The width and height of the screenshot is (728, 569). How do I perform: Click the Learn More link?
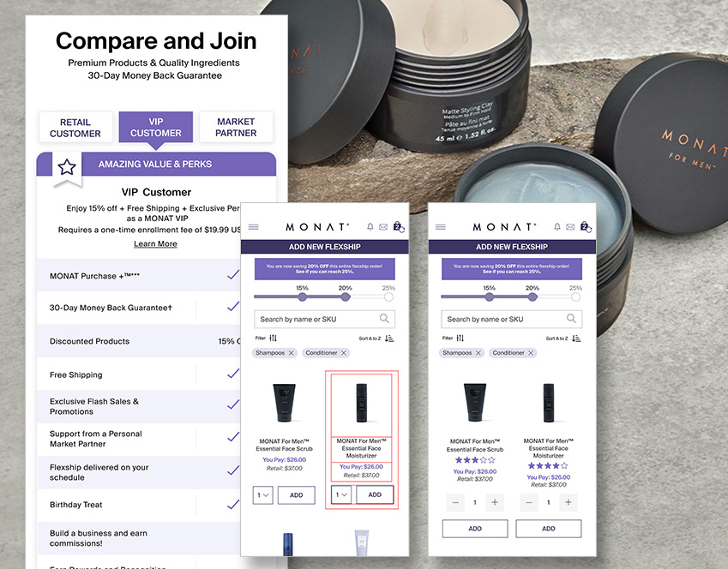(x=155, y=243)
